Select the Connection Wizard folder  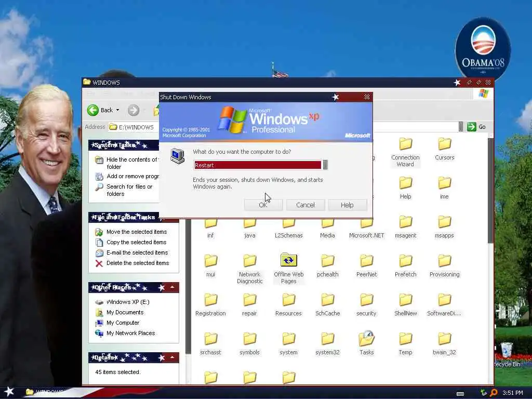(405, 152)
